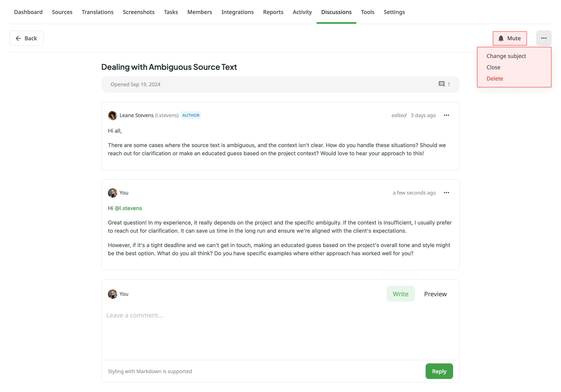
Task: Click Leane Stevens' profile avatar
Action: coord(112,115)
